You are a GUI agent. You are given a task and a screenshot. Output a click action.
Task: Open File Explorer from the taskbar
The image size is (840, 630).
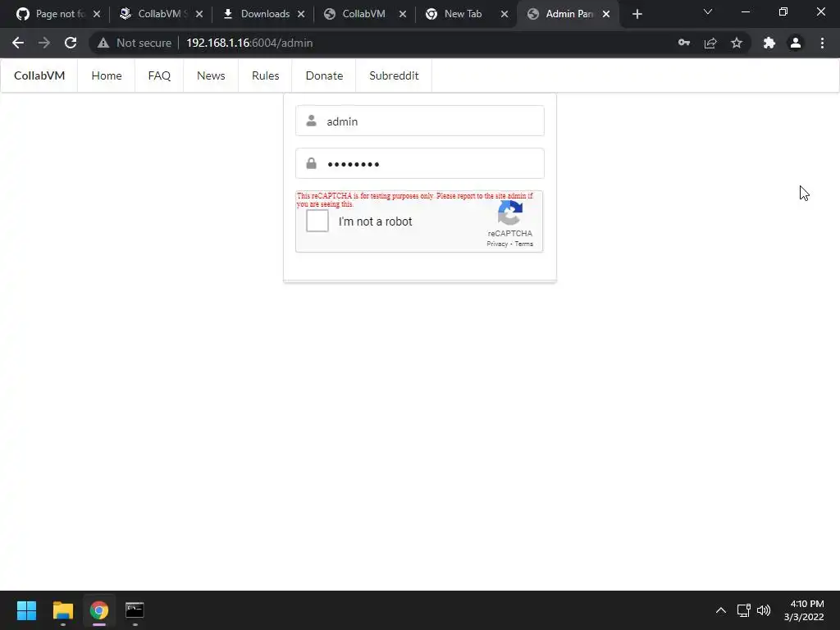pyautogui.click(x=62, y=610)
